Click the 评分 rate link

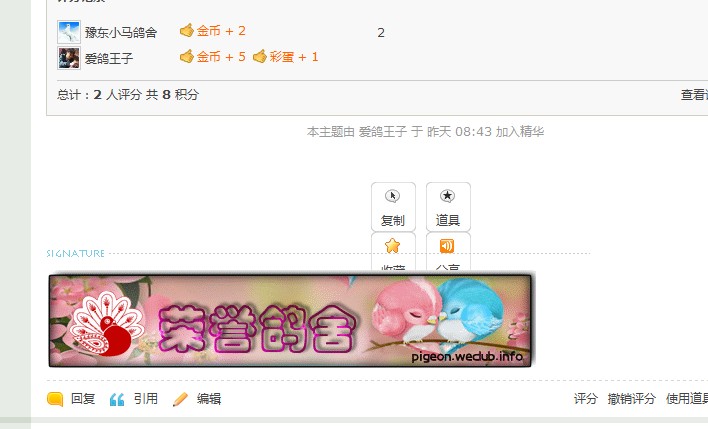[586, 399]
